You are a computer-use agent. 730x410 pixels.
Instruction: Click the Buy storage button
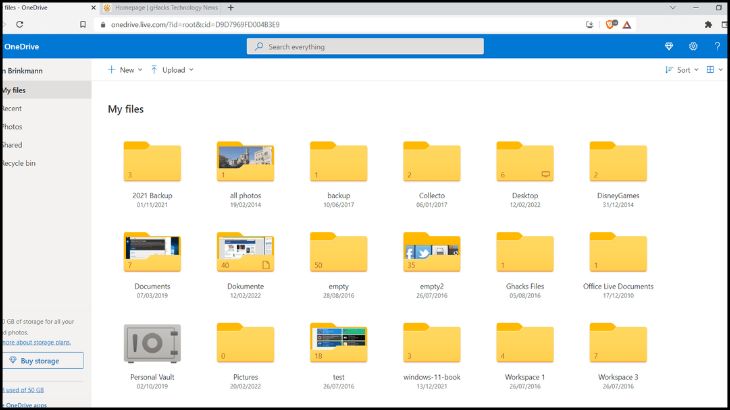(x=43, y=361)
